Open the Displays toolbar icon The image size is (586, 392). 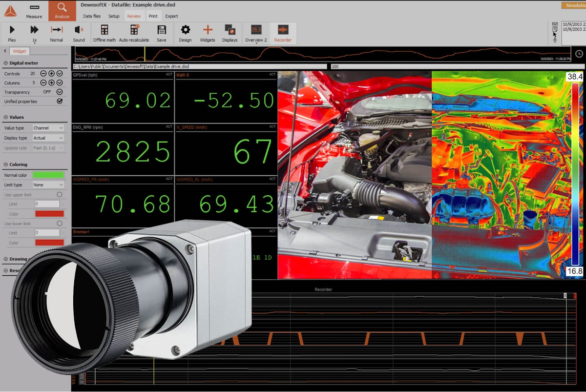coord(230,32)
